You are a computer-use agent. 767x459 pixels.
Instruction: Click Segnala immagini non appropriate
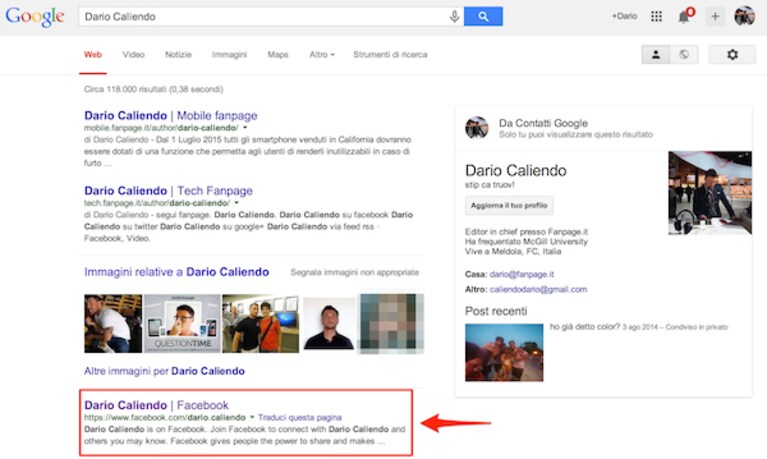(355, 272)
